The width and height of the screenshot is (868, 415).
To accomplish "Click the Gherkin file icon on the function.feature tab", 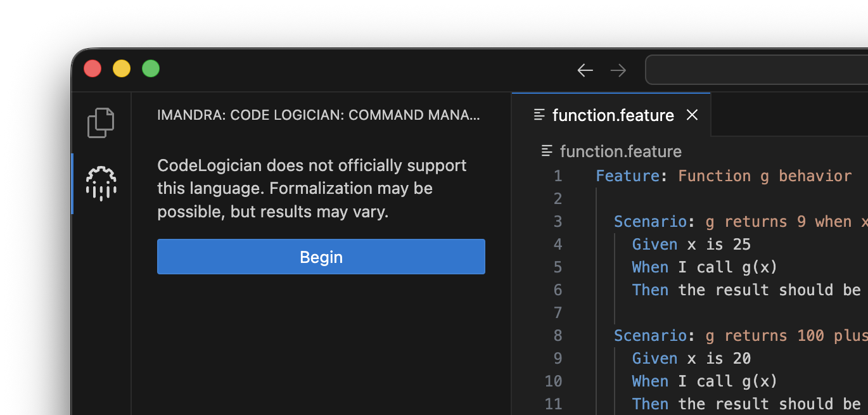I will pos(539,115).
